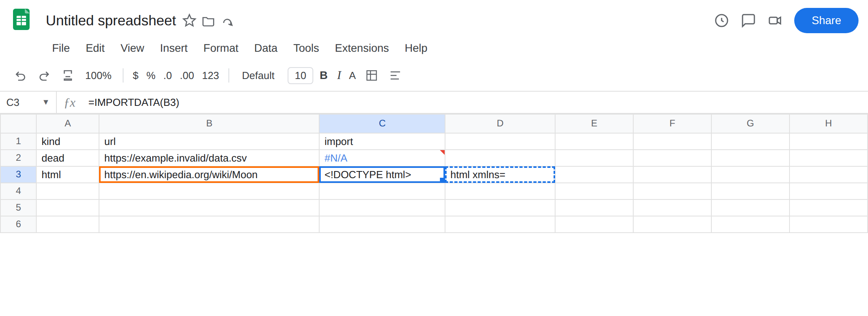This screenshot has height=316, width=868.
Task: Open the 123 number format dropdown
Action: click(210, 75)
